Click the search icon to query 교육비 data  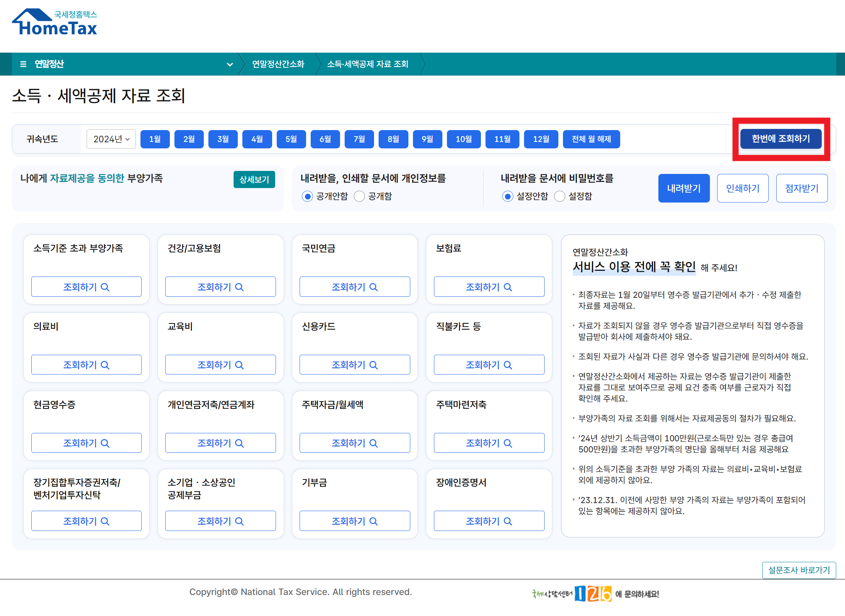240,365
